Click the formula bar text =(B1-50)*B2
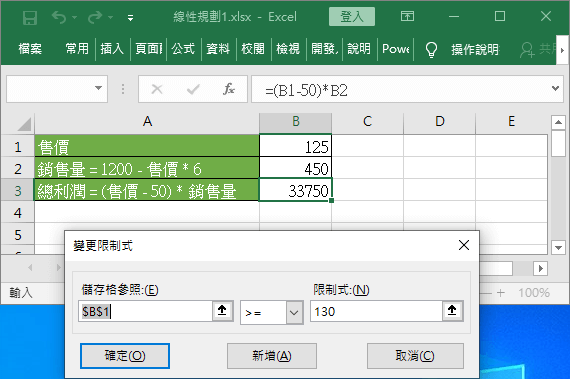Image resolution: width=570 pixels, height=379 pixels. click(x=306, y=90)
